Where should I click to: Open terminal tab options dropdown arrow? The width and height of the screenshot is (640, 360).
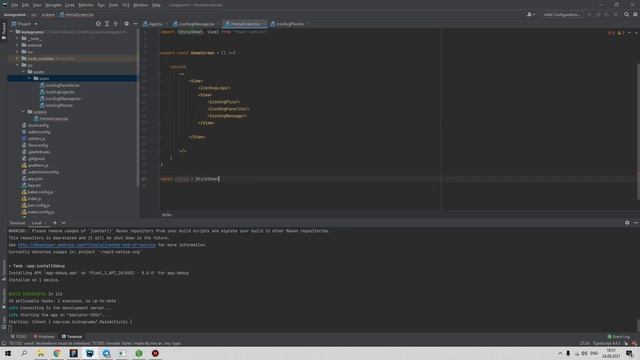pyautogui.click(x=64, y=223)
